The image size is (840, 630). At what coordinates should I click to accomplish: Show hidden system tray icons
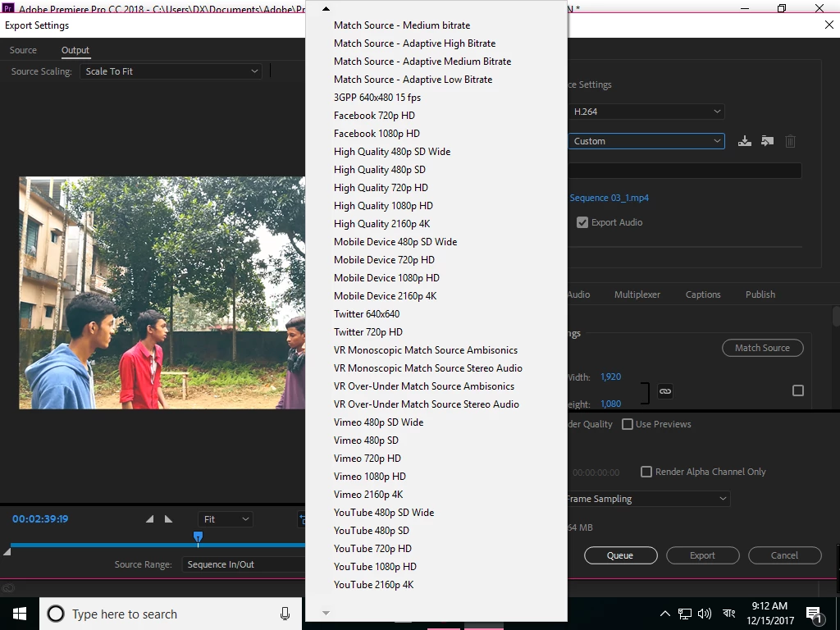coord(664,614)
